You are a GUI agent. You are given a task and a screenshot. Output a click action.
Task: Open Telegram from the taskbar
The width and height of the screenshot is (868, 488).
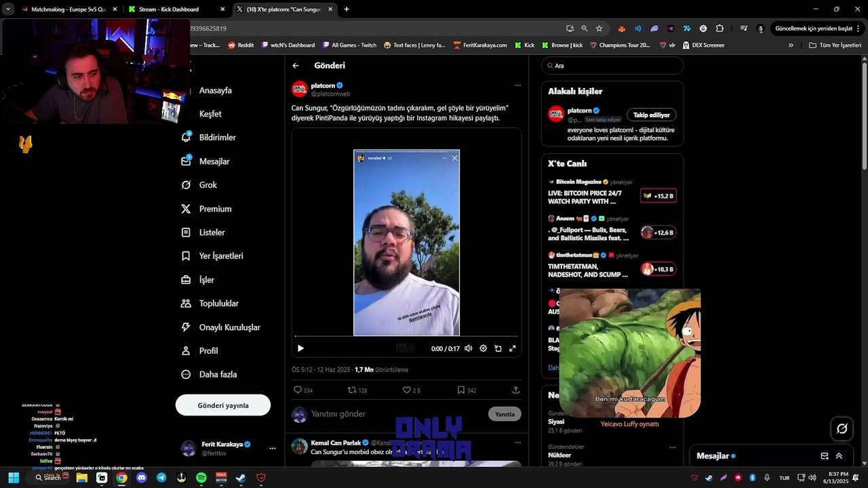[x=161, y=478]
